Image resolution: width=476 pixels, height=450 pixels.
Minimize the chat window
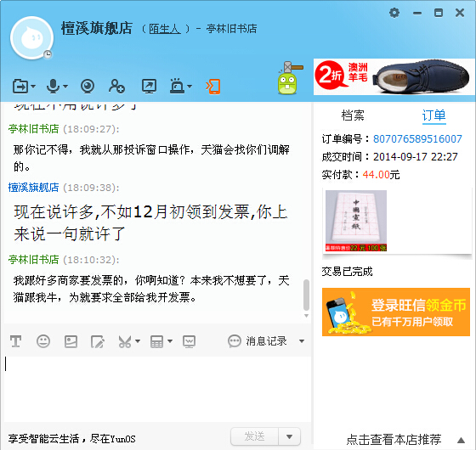(417, 13)
